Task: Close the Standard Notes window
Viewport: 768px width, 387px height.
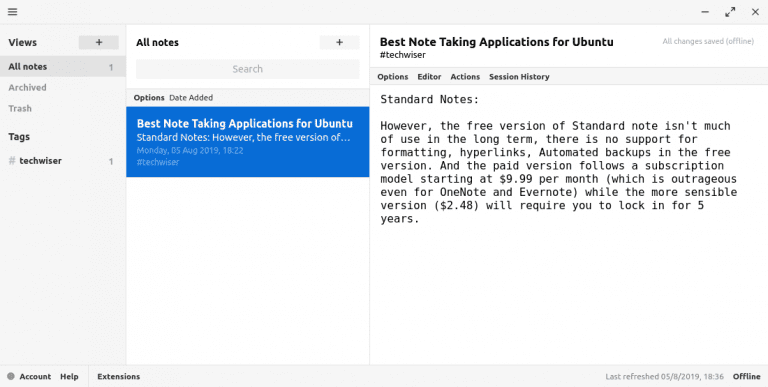Action: (755, 12)
